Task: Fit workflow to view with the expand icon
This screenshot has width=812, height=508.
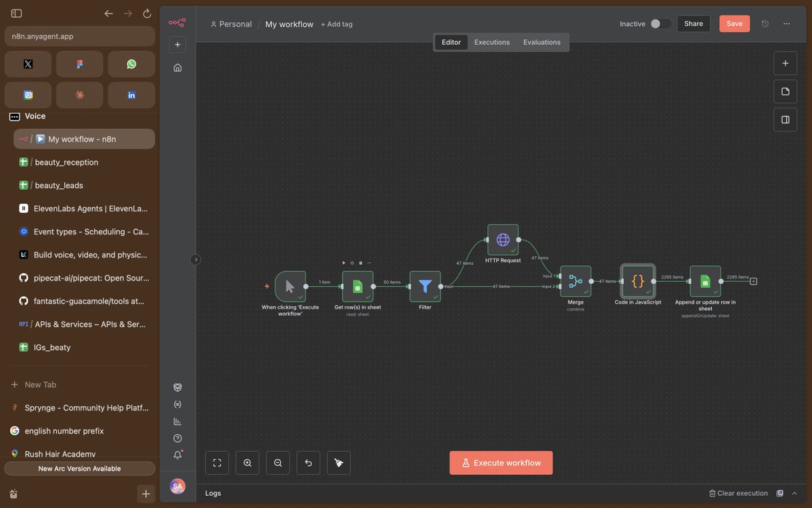Action: click(217, 463)
